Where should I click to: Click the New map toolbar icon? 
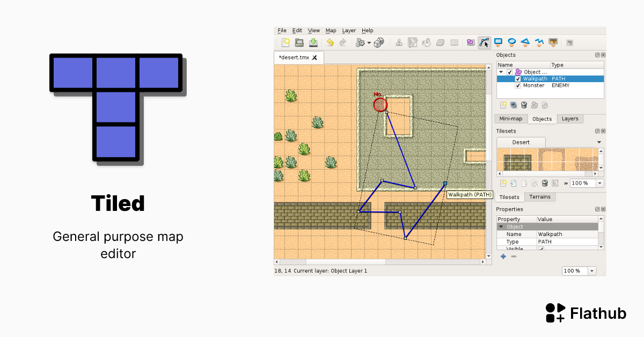pyautogui.click(x=286, y=43)
